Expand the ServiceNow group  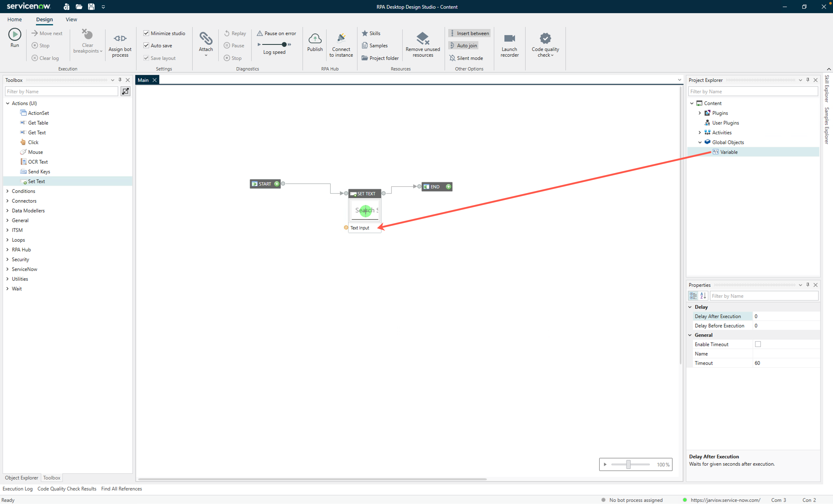coord(7,269)
